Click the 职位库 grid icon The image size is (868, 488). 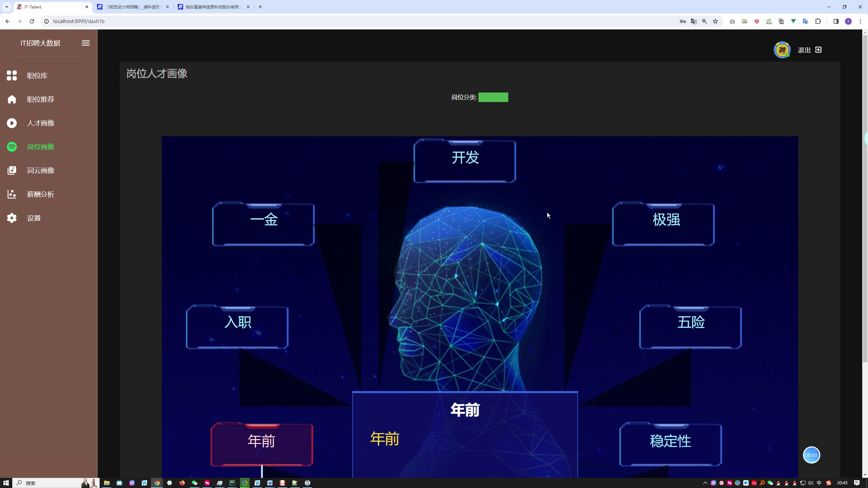pos(12,76)
